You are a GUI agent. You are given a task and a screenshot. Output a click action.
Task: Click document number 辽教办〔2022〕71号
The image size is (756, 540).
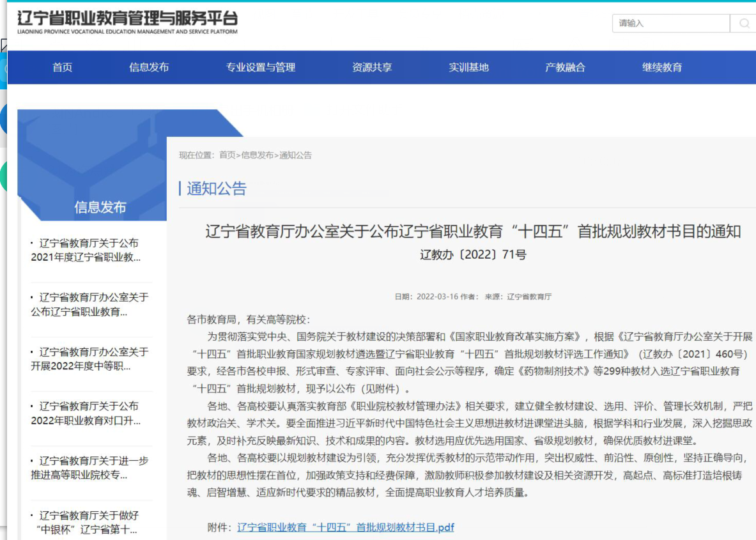[473, 254]
